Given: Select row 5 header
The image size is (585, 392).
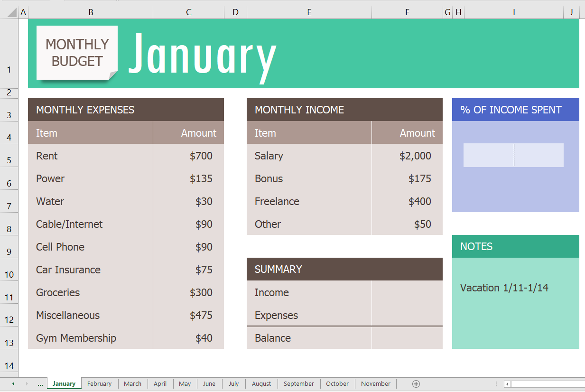Looking at the screenshot, I should [x=9, y=156].
